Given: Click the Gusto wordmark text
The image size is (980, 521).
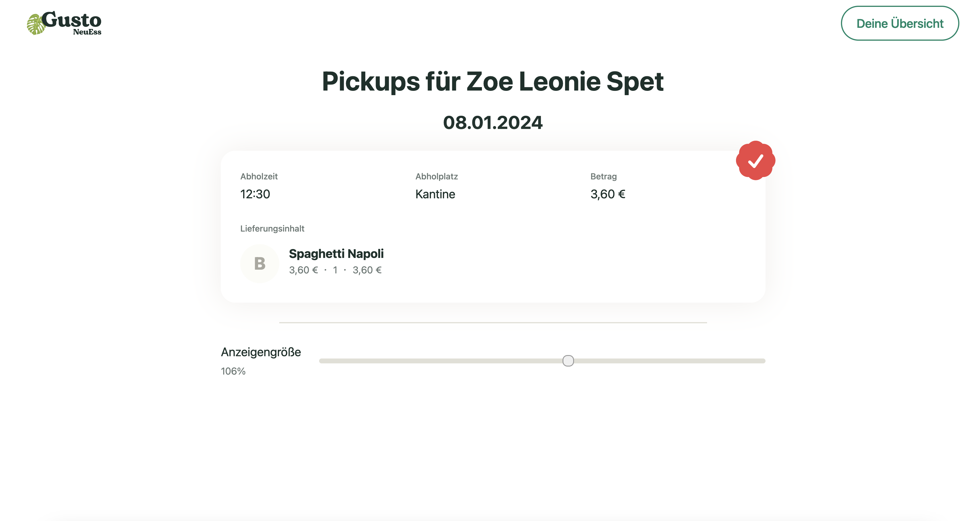Looking at the screenshot, I should point(71,20).
